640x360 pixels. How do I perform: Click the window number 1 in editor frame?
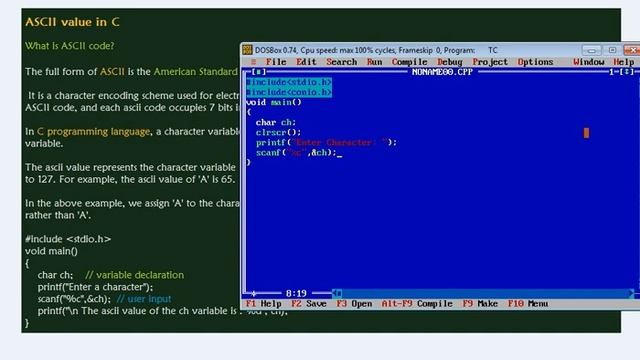tap(612, 72)
